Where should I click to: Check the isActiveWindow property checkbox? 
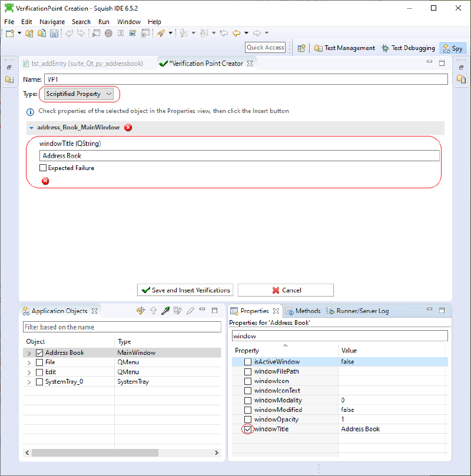(248, 362)
